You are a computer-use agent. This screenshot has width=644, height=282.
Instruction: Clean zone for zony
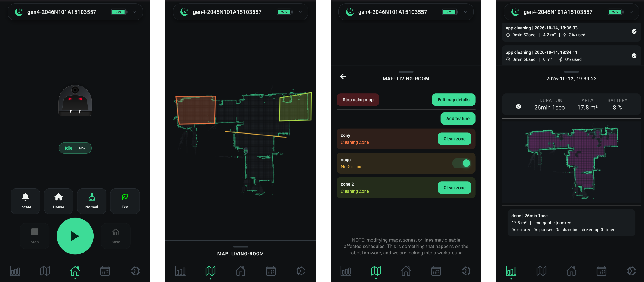pyautogui.click(x=454, y=139)
